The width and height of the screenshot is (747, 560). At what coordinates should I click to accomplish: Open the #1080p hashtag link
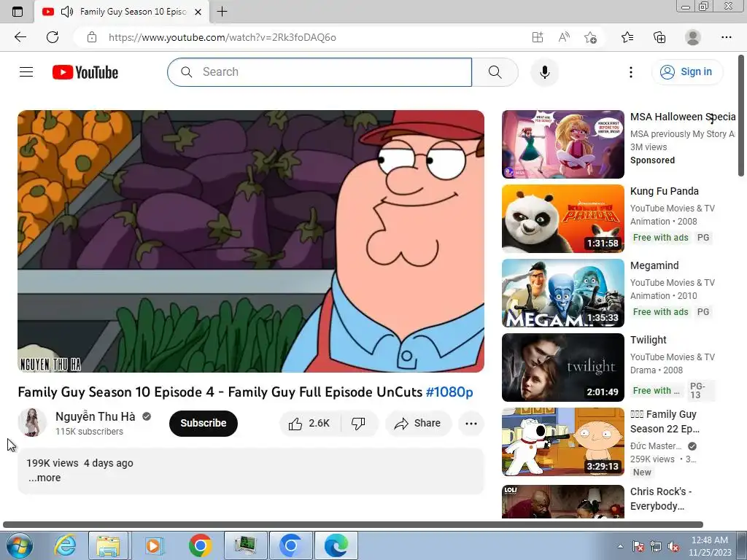tap(449, 392)
